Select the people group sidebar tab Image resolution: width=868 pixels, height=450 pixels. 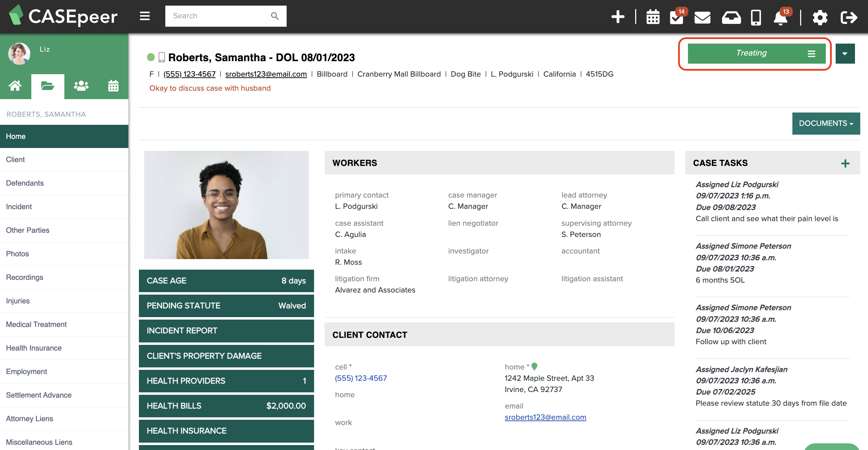point(81,85)
